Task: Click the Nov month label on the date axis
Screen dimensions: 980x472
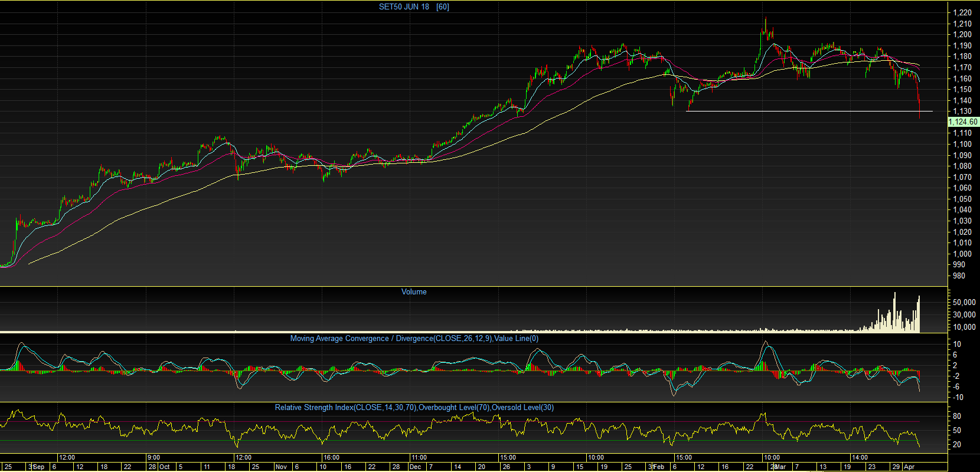Action: [x=282, y=467]
